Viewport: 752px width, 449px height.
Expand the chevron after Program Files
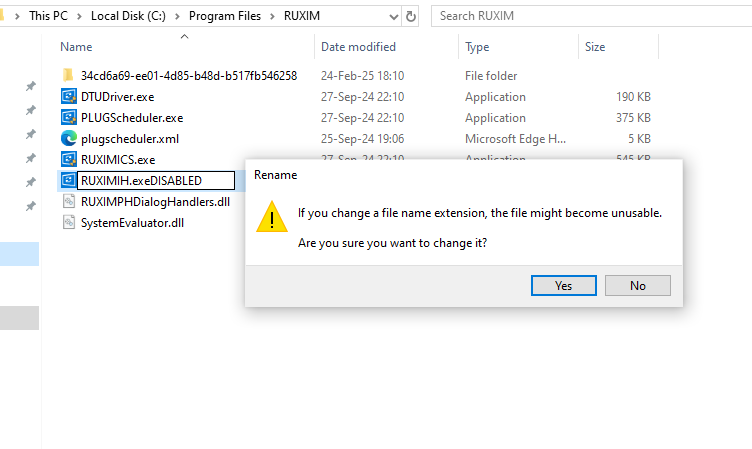[272, 16]
